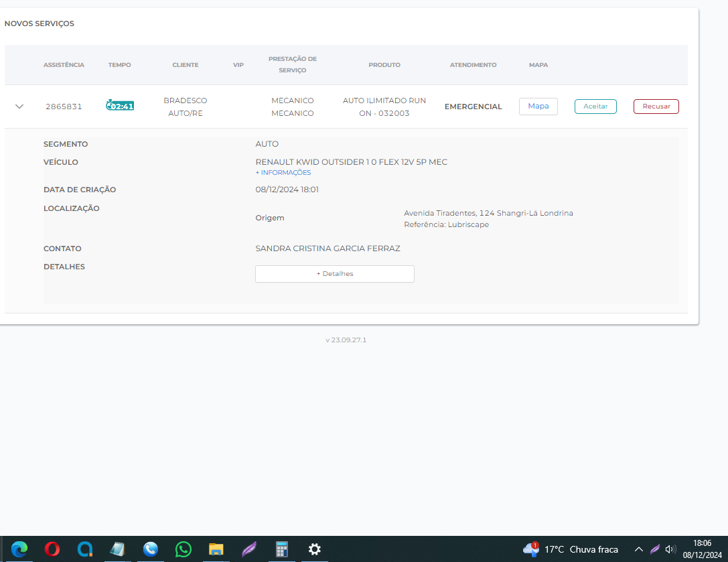728x562 pixels.
Task: Open the blue phone app in taskbar
Action: pos(150,549)
